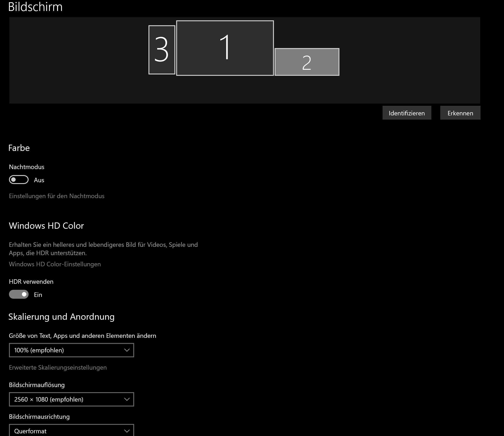Click the HDR verwenden toggle knob circle

pos(24,294)
